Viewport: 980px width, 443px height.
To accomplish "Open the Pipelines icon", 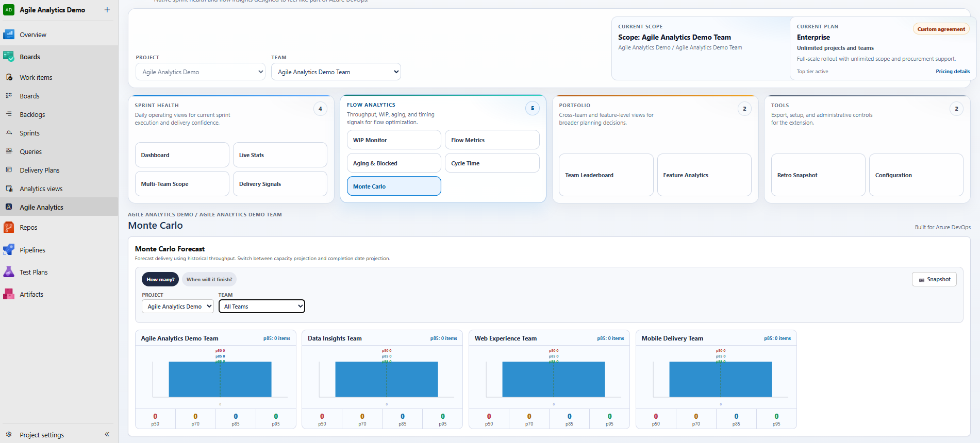I will [x=9, y=250].
